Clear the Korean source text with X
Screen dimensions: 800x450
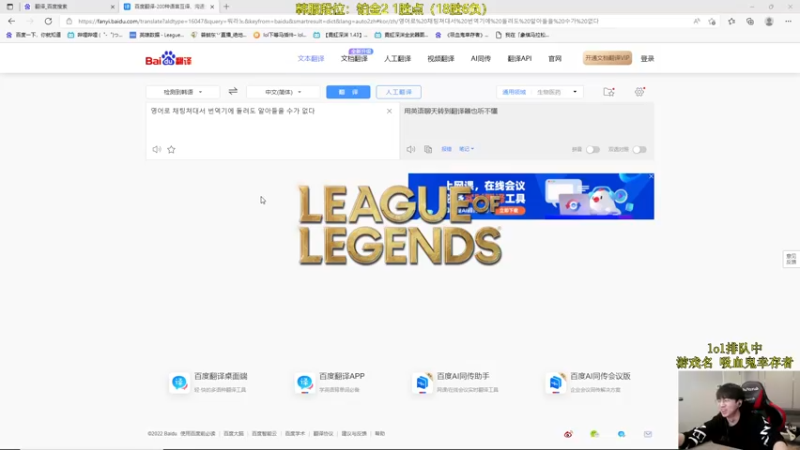point(389,111)
